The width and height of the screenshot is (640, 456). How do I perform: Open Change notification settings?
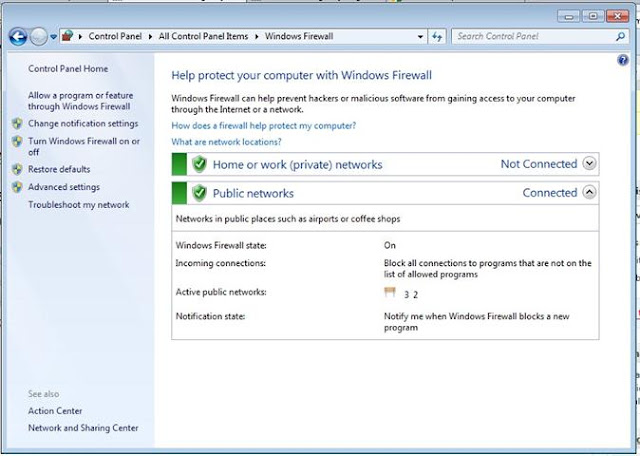83,123
